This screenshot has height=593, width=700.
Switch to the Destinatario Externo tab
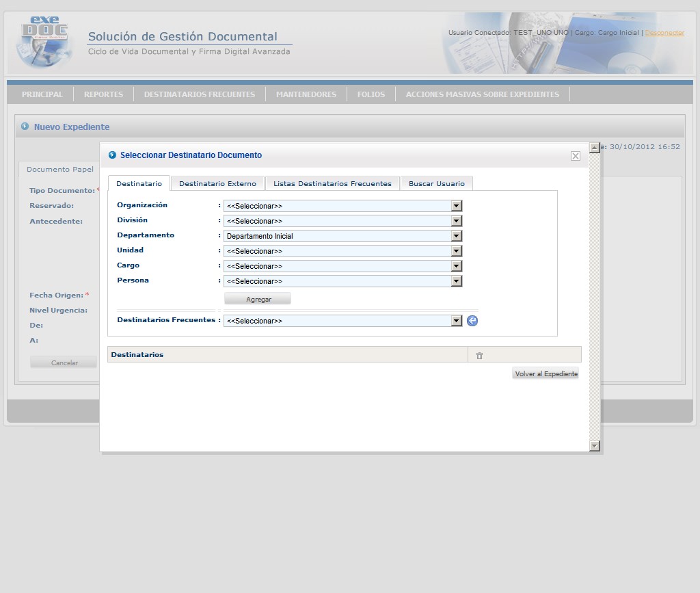coord(217,183)
